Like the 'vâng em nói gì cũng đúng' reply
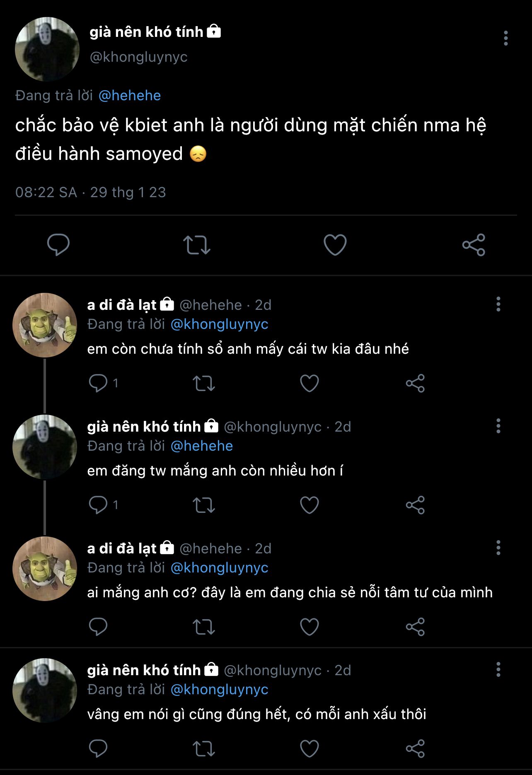Screen dimensions: 532x775 tap(309, 748)
